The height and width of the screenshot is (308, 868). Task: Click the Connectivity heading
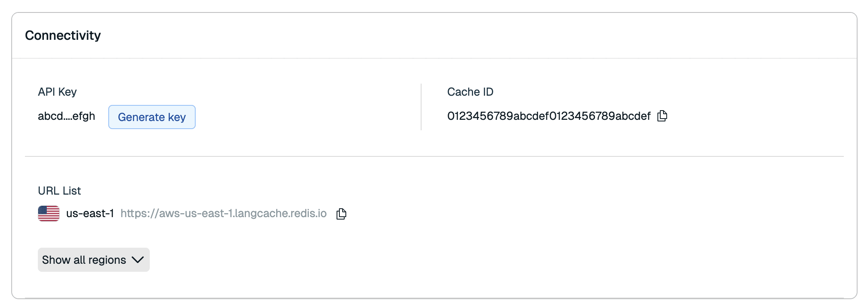click(63, 35)
